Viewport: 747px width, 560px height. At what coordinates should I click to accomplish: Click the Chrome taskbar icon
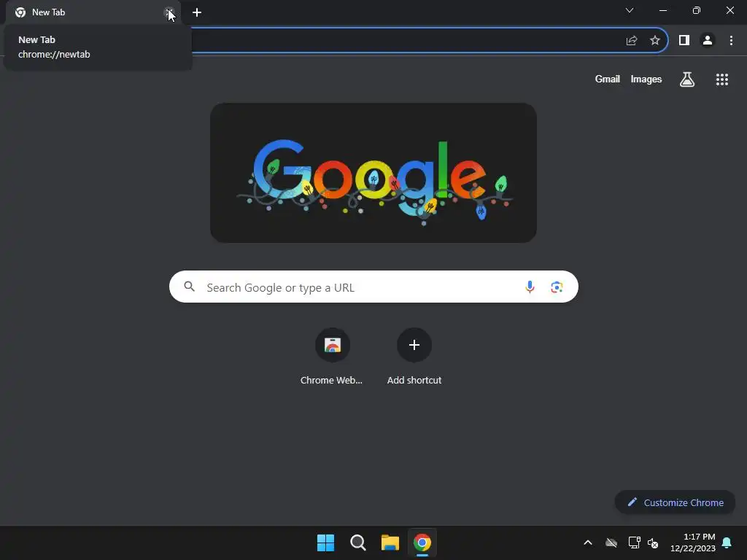click(422, 542)
